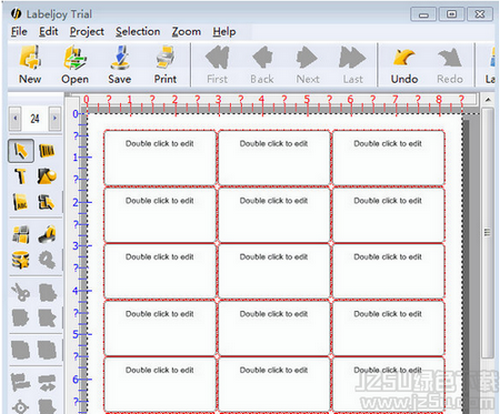The image size is (500, 414).
Task: Create a new project with New
Action: click(x=30, y=65)
